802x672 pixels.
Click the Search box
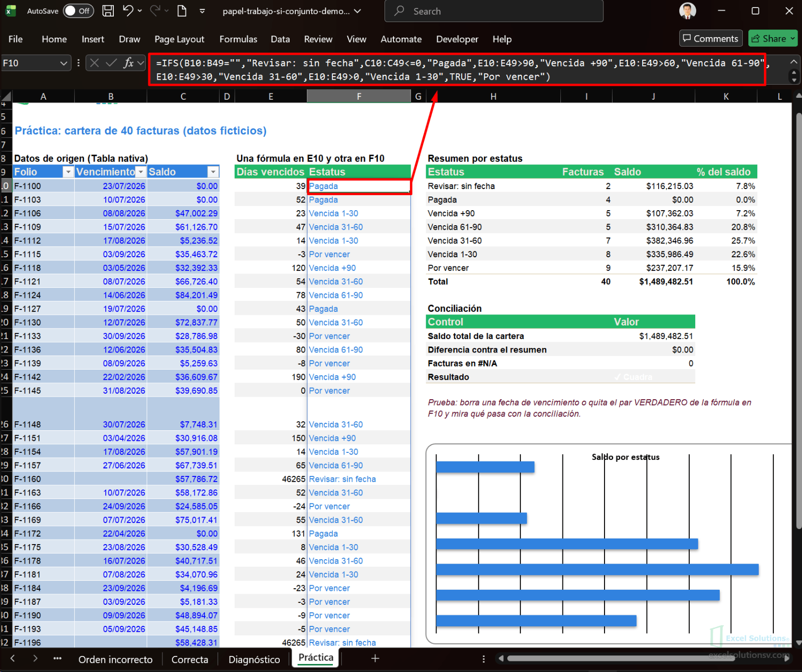point(494,11)
